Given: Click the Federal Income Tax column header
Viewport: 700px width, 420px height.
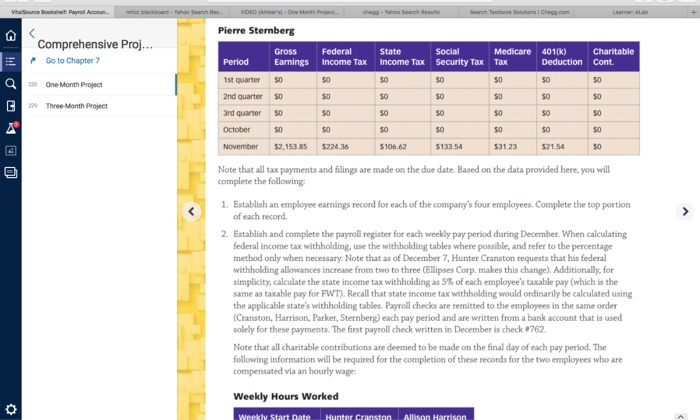Looking at the screenshot, I should coord(346,57).
